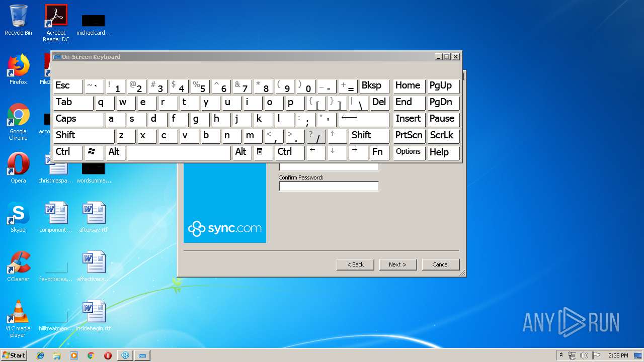
Task: Open the Recycle Bin desktop icon
Action: coord(18,21)
